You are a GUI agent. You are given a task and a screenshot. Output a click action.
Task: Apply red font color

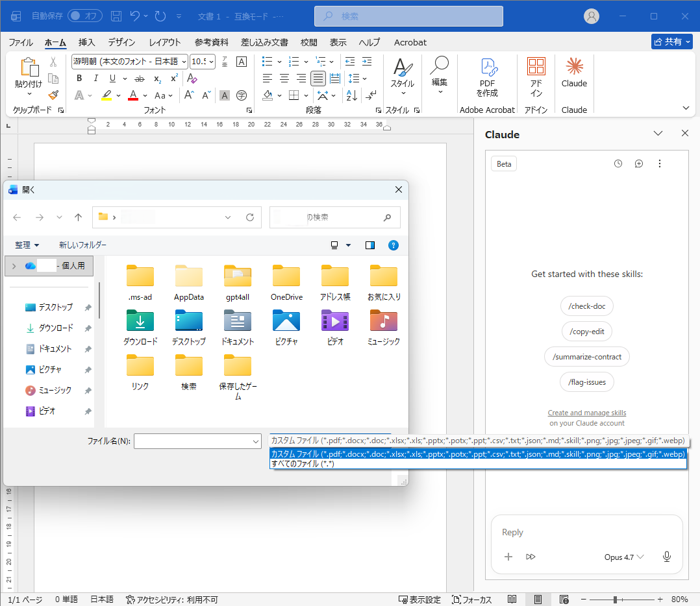pyautogui.click(x=133, y=95)
